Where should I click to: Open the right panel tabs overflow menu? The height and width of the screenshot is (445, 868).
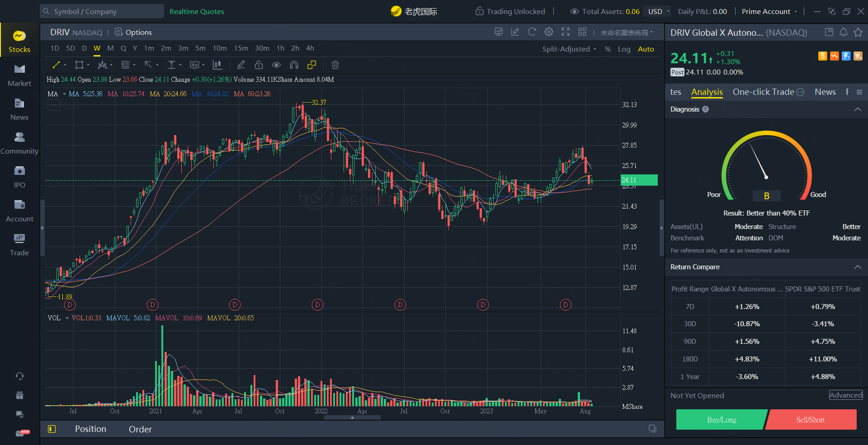click(x=859, y=92)
